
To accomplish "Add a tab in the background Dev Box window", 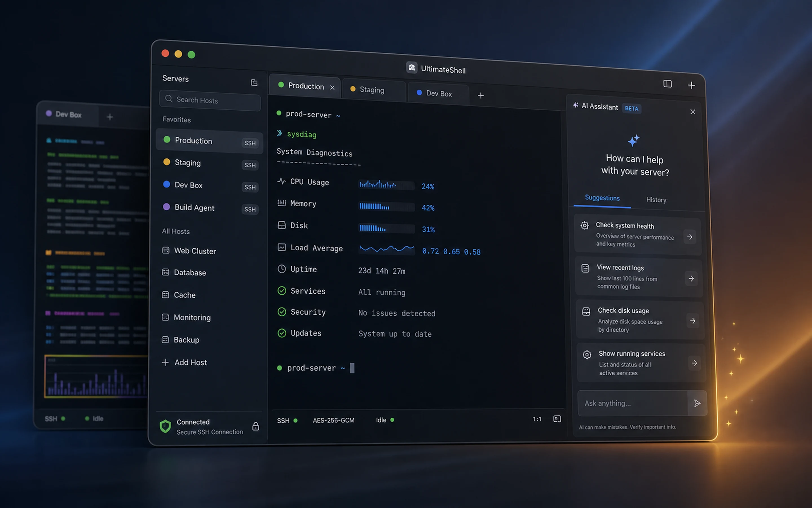I will click(110, 117).
